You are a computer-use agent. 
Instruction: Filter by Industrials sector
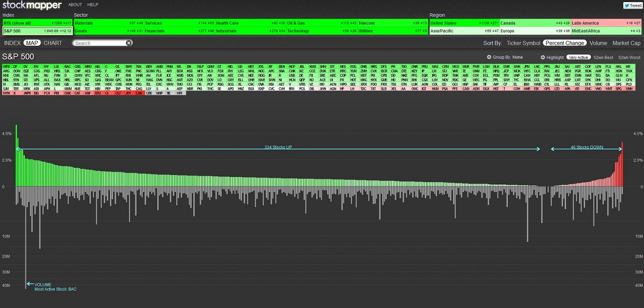point(250,31)
